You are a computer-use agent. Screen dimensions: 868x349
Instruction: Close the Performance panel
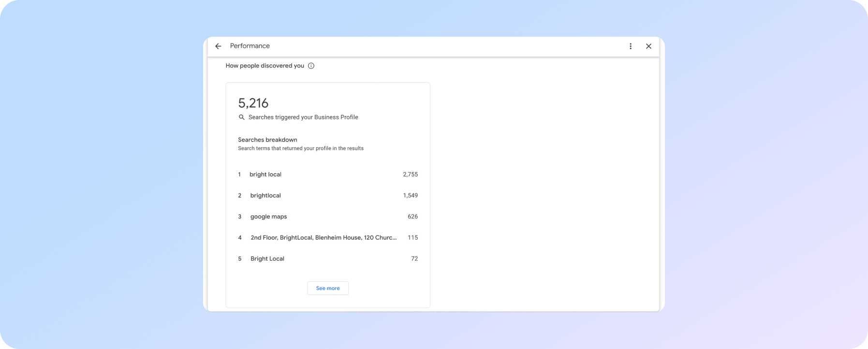[x=649, y=46]
